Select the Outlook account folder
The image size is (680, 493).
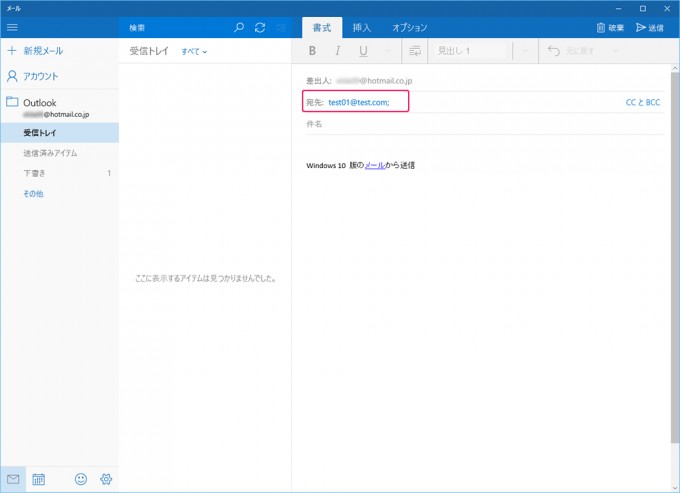(59, 107)
